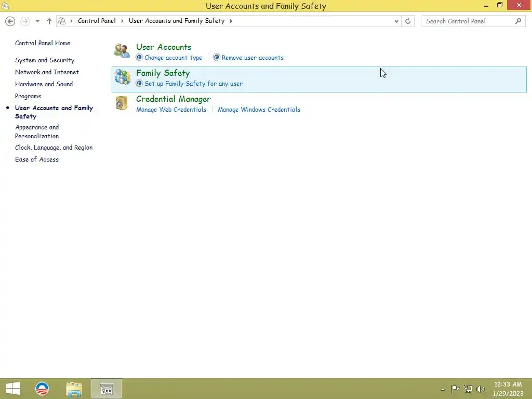Expand the address bar history dropdown
532x399 pixels.
click(x=396, y=21)
